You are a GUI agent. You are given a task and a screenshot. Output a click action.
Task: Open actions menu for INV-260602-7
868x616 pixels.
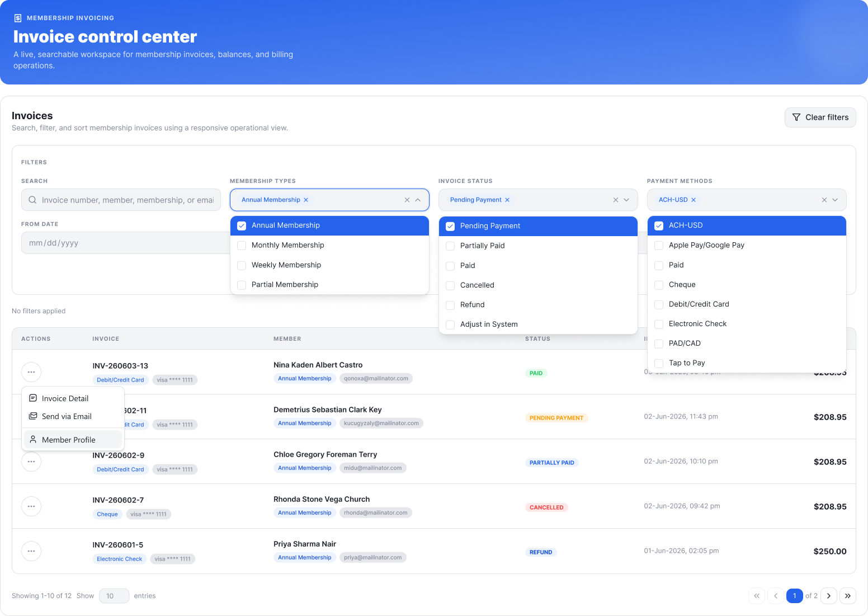coord(31,506)
